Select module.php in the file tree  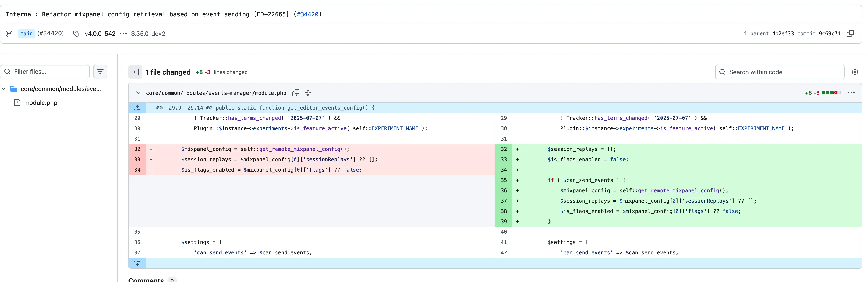(40, 103)
